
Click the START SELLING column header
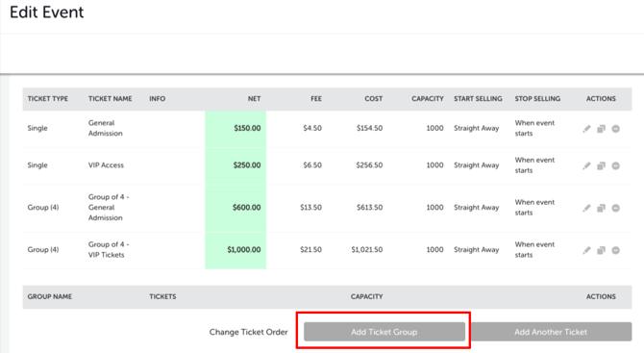478,99
